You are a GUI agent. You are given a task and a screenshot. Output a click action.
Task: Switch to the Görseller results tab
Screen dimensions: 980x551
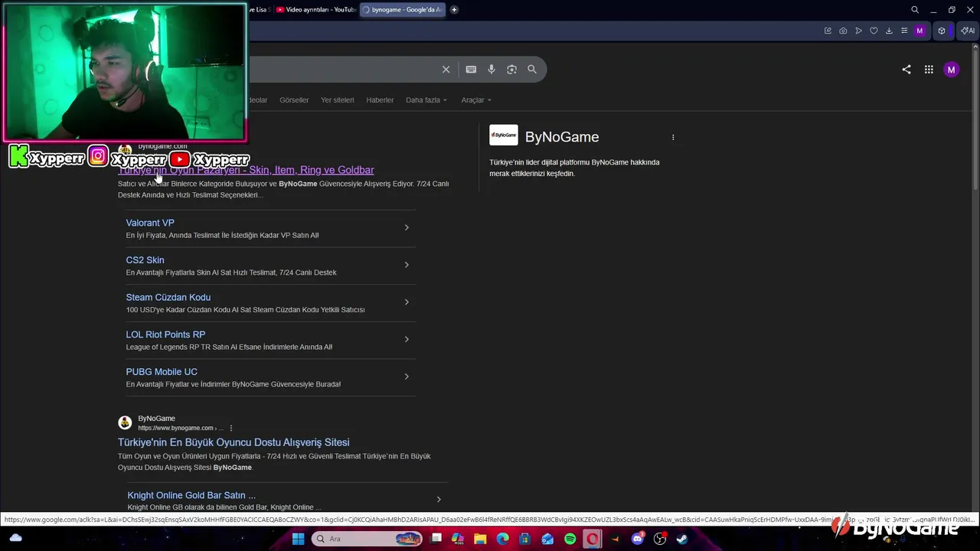click(294, 100)
